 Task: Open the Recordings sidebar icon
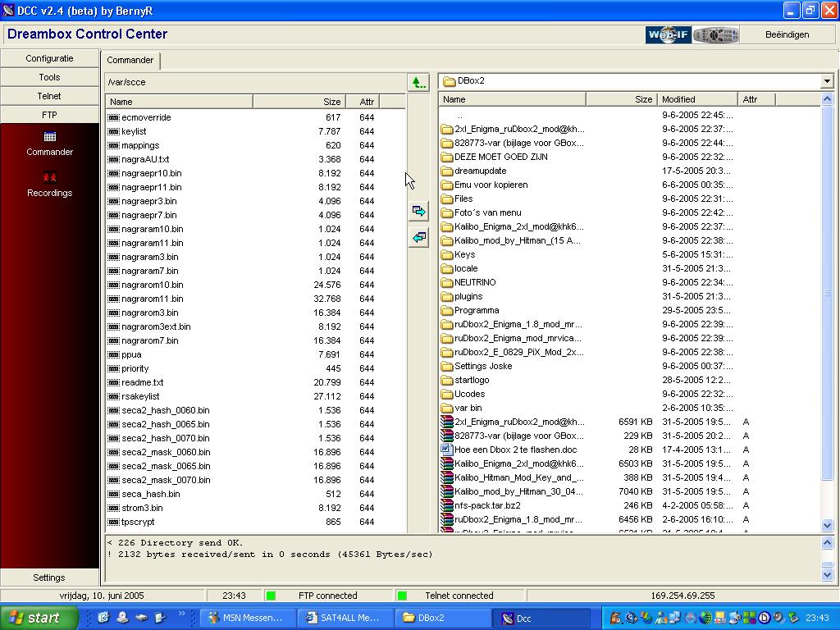coord(50,177)
